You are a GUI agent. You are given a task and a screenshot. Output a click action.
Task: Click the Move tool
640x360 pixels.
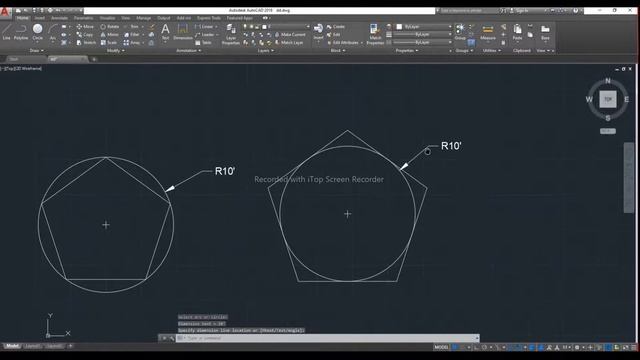click(x=85, y=27)
